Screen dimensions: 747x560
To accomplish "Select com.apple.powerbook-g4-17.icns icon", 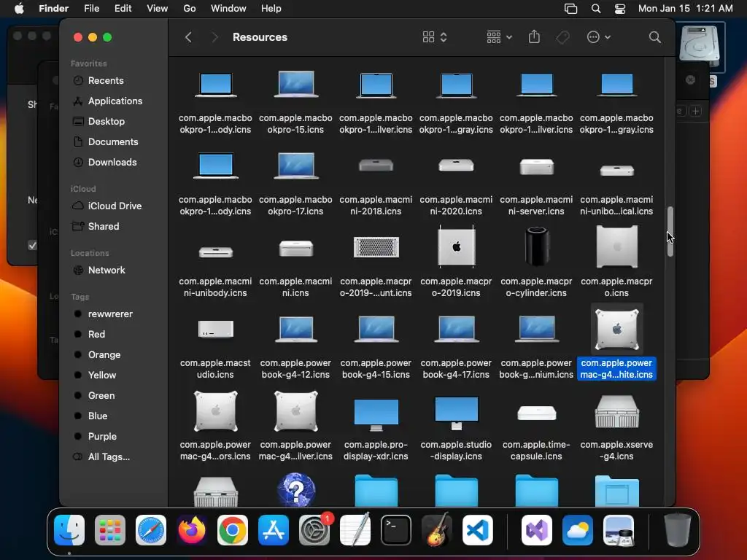I will pos(456,329).
